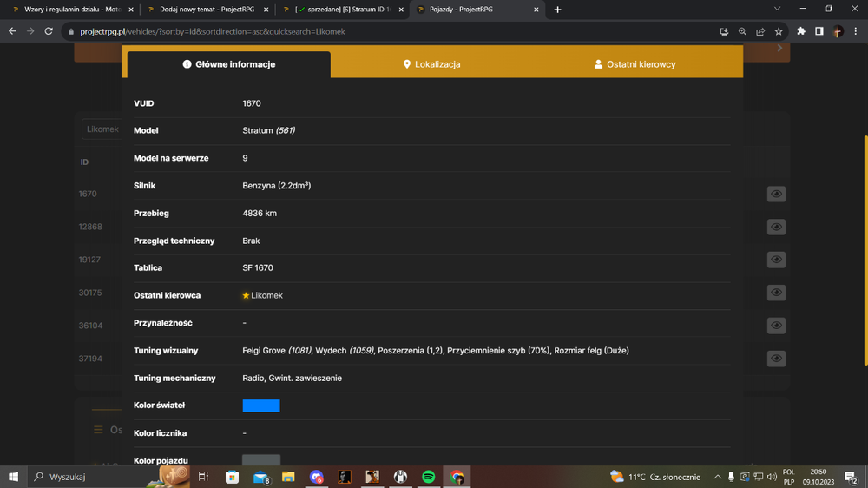Open Likomek driver profile link
Screen dimensions: 868x488
click(266, 295)
